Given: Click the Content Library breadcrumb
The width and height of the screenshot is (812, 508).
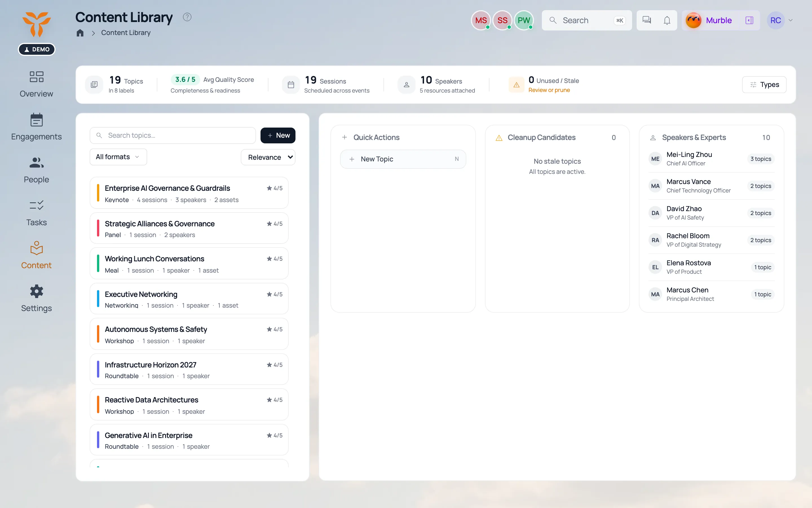Looking at the screenshot, I should pos(126,32).
